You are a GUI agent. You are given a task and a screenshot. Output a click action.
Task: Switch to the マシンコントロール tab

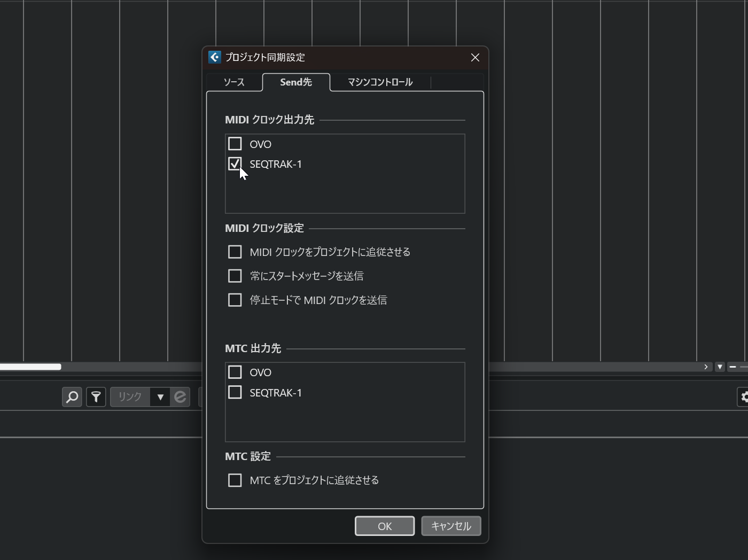tap(380, 82)
